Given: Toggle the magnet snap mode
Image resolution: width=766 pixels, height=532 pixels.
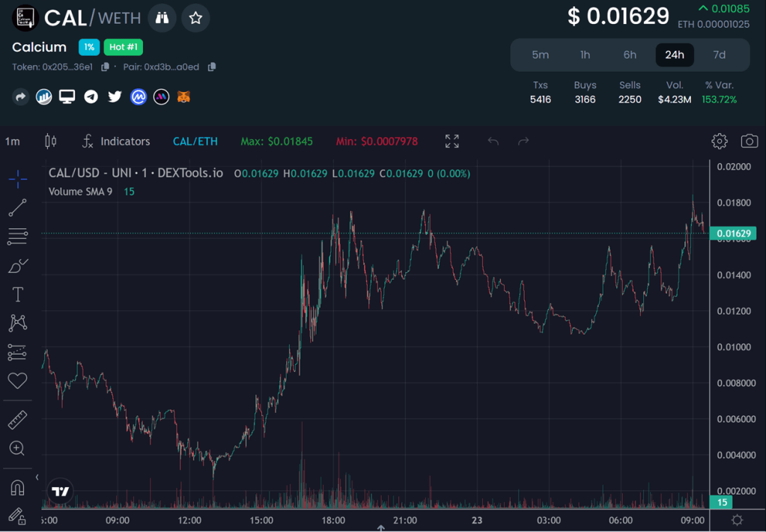Looking at the screenshot, I should pyautogui.click(x=17, y=487).
